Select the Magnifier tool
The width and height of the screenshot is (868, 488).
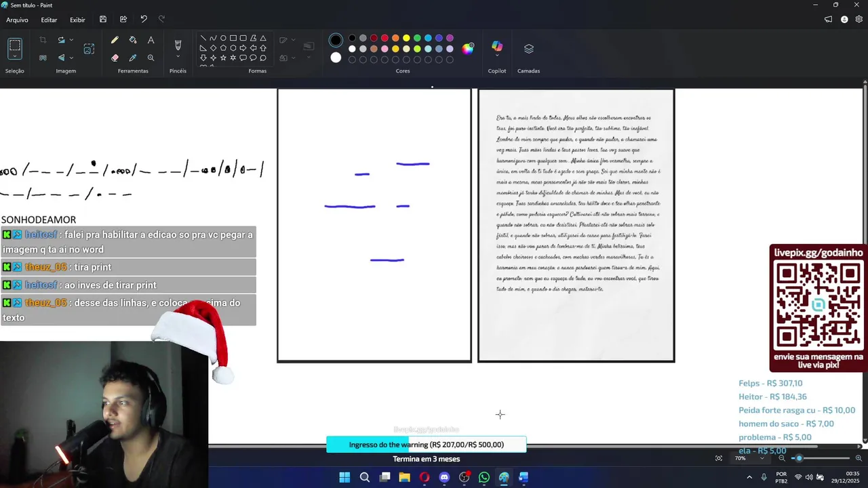[x=151, y=58]
